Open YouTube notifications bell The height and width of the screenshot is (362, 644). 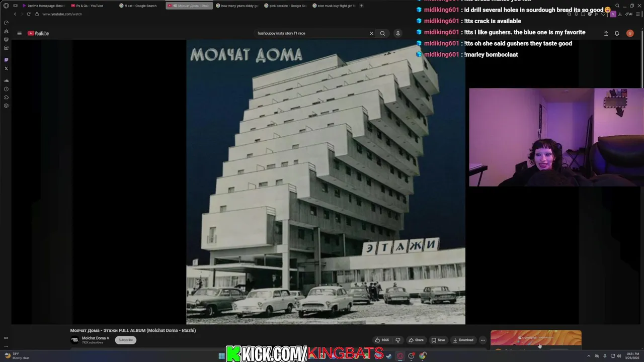[617, 33]
